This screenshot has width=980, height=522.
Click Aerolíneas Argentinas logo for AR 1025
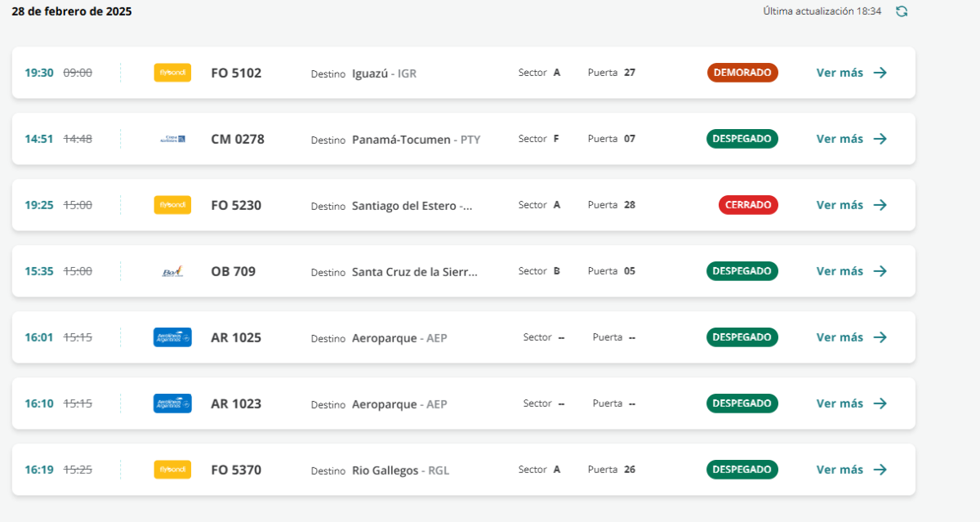click(x=172, y=337)
